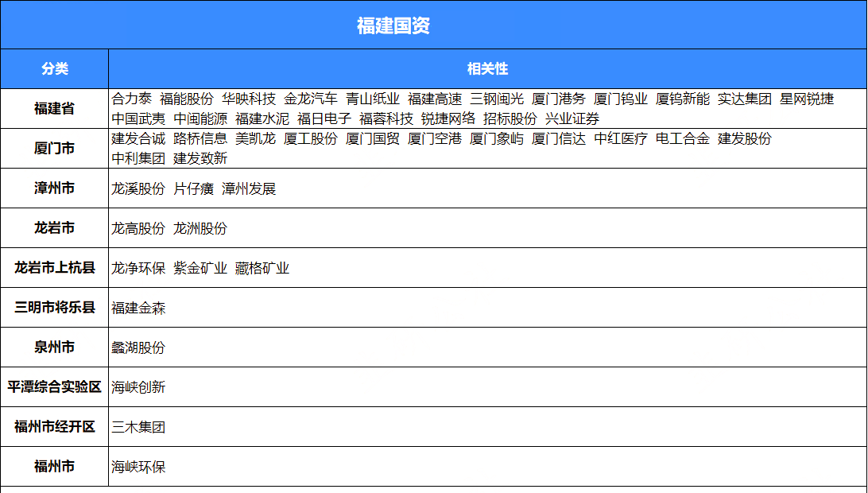The height and width of the screenshot is (493, 868).
Task: Select the 相关性 column header
Action: click(488, 68)
